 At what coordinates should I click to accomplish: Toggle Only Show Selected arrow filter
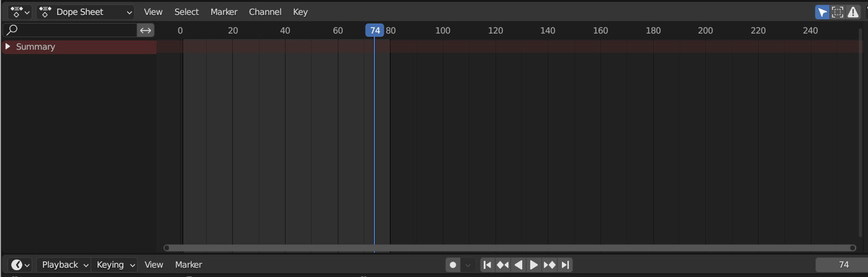[822, 12]
